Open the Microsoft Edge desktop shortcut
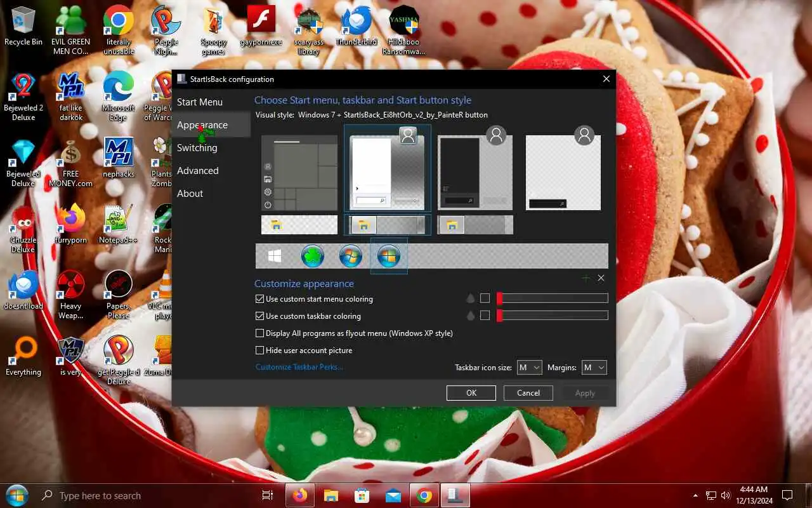This screenshot has height=508, width=812. [x=119, y=97]
